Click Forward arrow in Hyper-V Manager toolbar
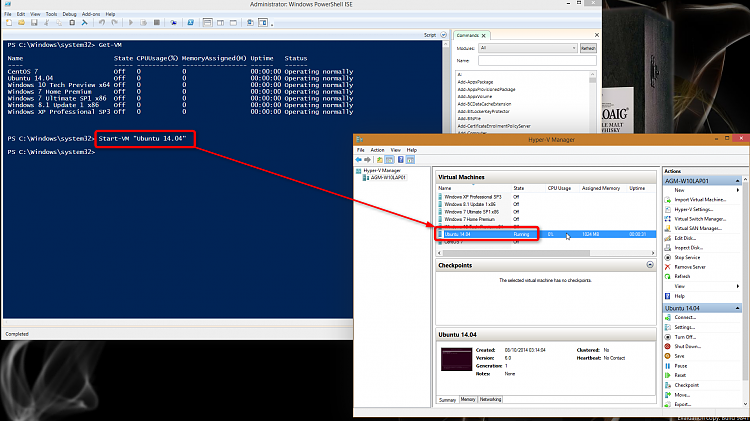 (x=367, y=160)
